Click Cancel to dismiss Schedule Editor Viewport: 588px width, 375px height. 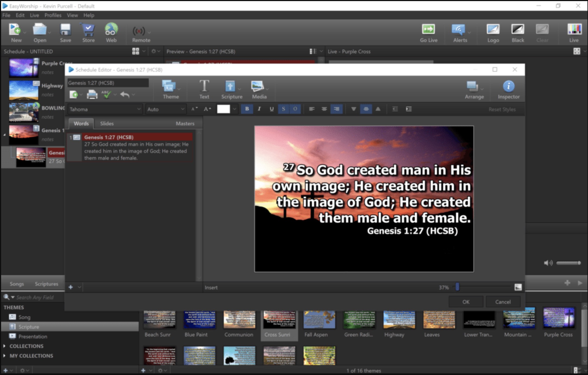click(x=503, y=302)
